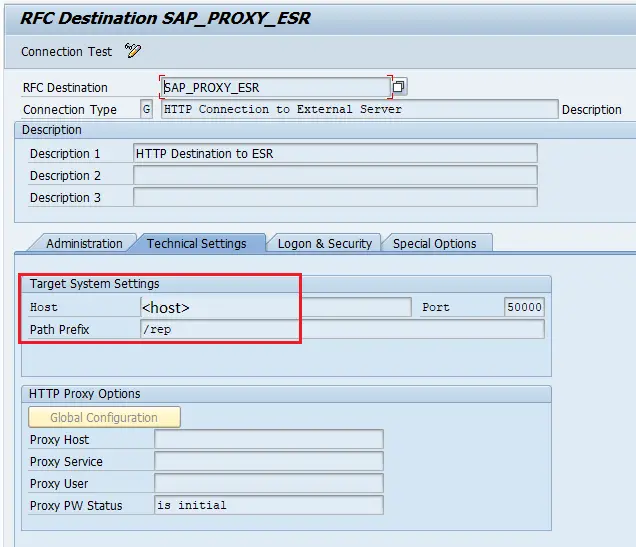636x547 pixels.
Task: Edit the Description 1 field
Action: 335,153
